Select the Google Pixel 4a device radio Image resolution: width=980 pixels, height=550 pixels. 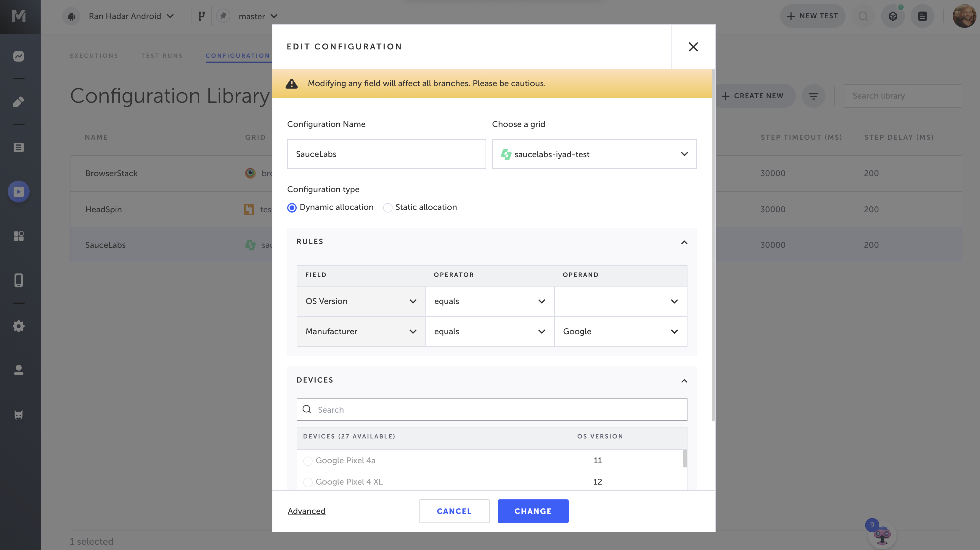click(x=307, y=461)
